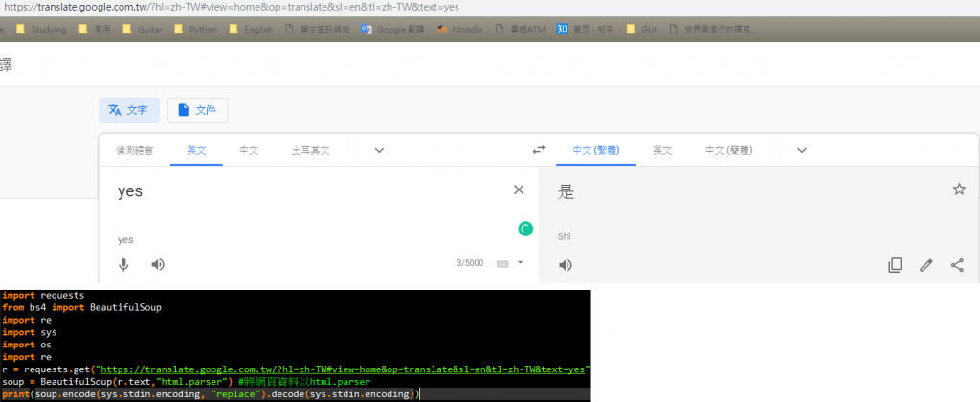Select the 文字 text translation mode
Image resolution: width=980 pixels, height=402 pixels.
click(x=129, y=110)
